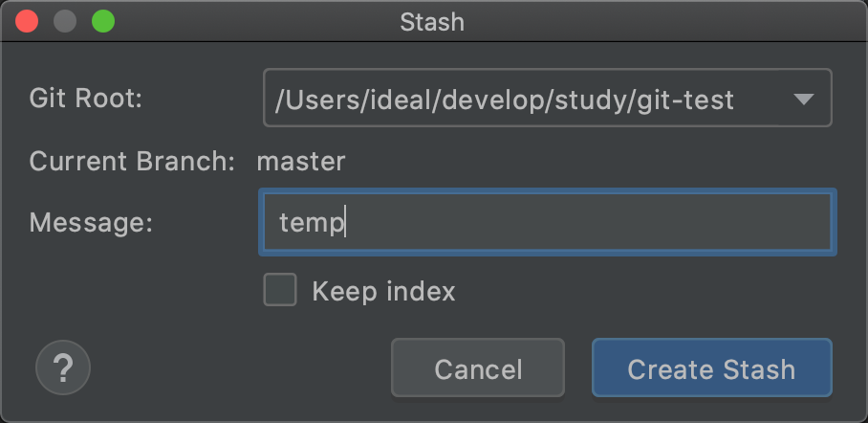
Task: Click the green zoom window button
Action: [101, 21]
